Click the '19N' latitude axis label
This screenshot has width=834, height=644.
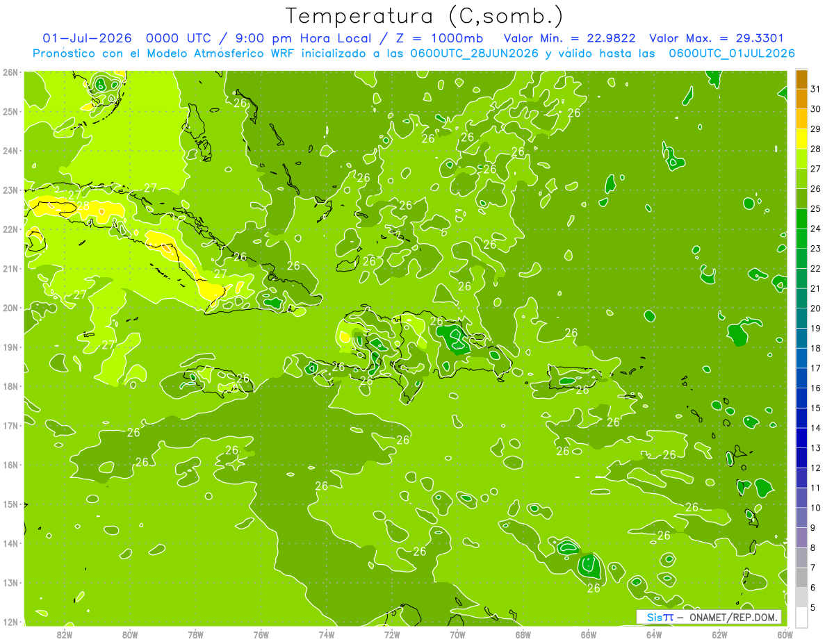[x=10, y=347]
